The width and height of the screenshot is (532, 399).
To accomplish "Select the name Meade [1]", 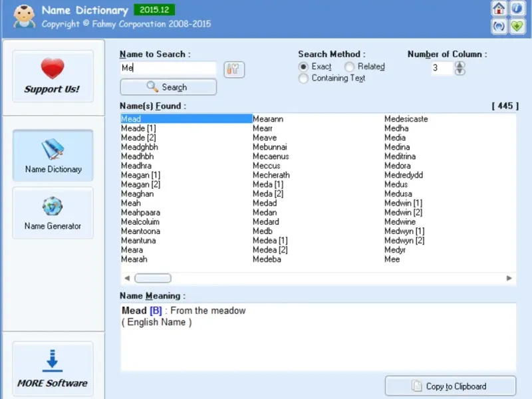I will point(138,128).
